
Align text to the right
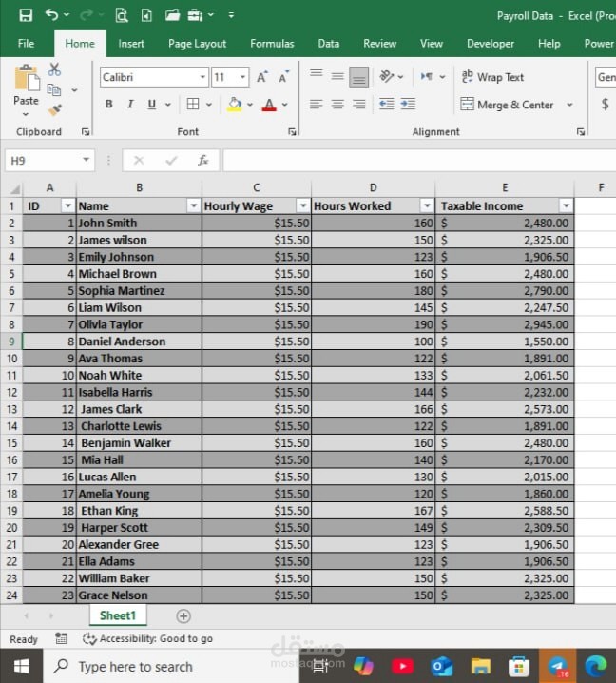click(358, 104)
